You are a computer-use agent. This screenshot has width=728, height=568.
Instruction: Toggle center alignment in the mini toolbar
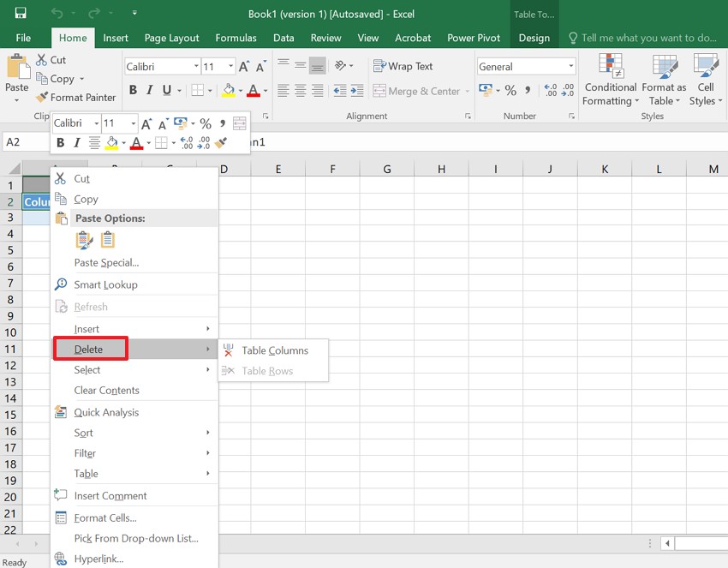pyautogui.click(x=94, y=142)
